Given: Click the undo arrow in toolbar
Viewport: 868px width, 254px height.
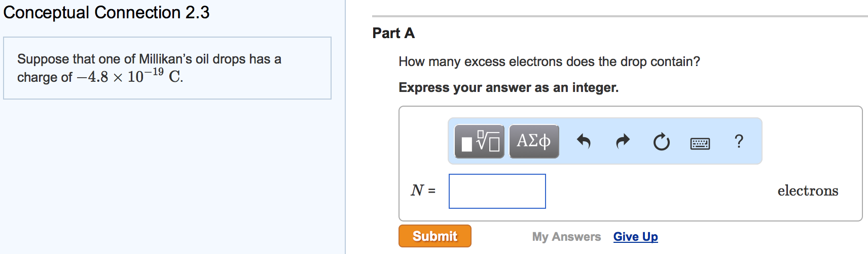Looking at the screenshot, I should coord(584,141).
